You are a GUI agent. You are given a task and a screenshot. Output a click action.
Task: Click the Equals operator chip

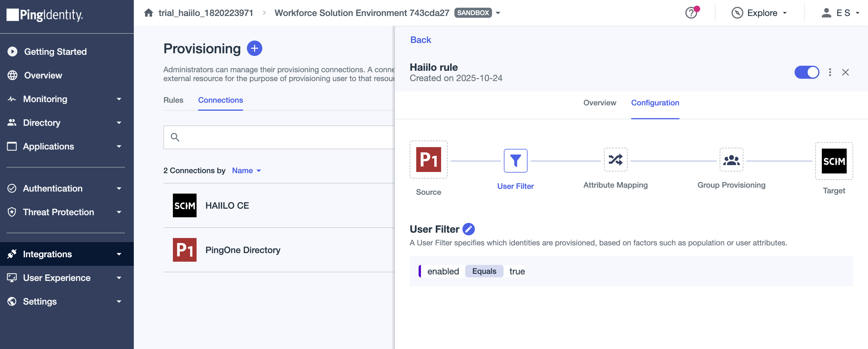[484, 271]
